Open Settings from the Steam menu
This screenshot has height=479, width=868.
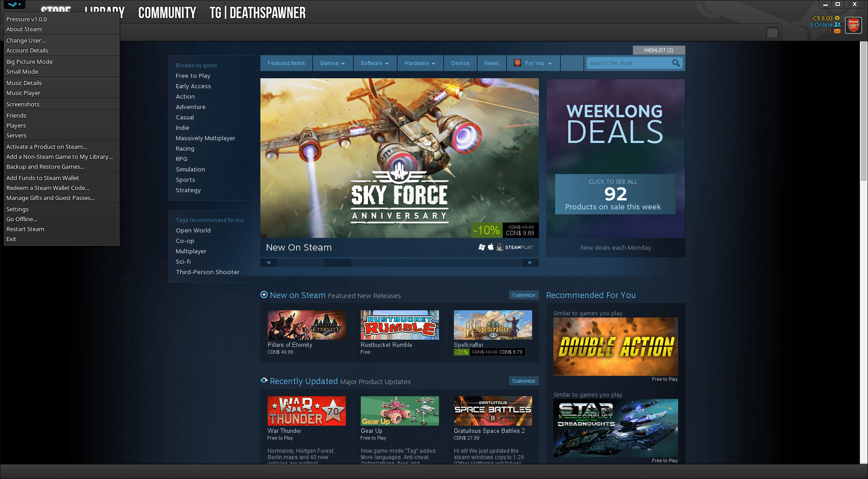pyautogui.click(x=61, y=209)
